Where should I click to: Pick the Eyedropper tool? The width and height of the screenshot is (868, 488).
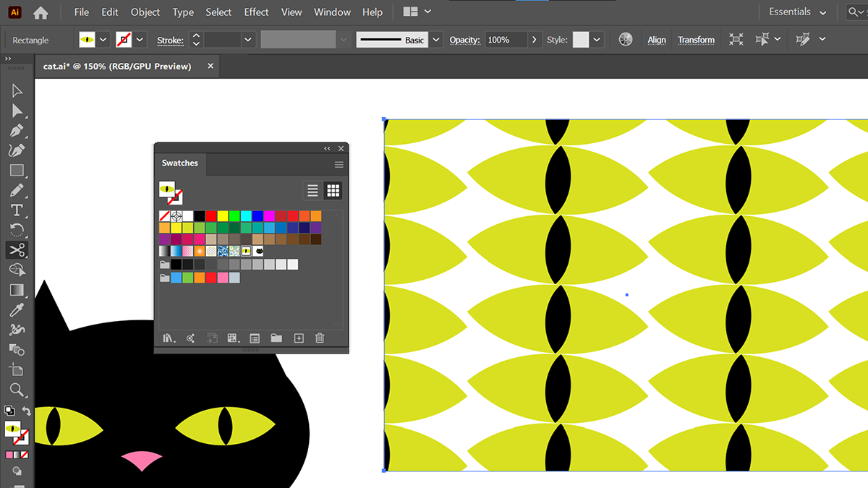point(17,310)
